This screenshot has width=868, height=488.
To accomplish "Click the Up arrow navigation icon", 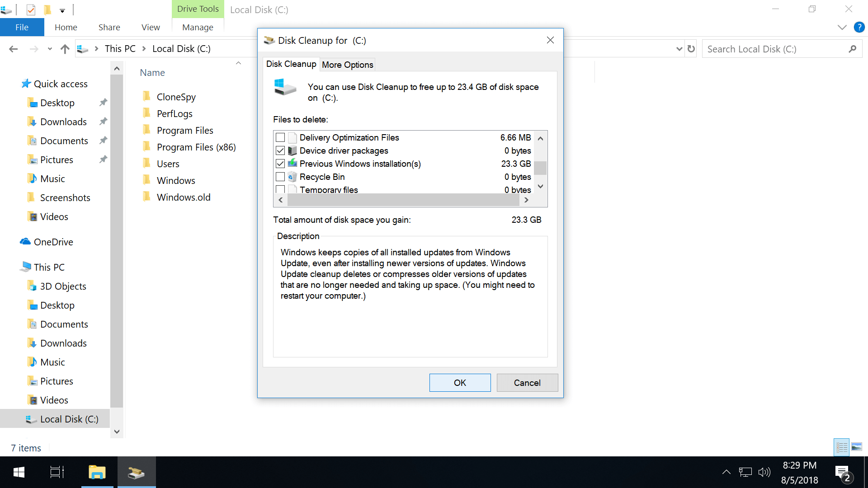I will pyautogui.click(x=65, y=49).
